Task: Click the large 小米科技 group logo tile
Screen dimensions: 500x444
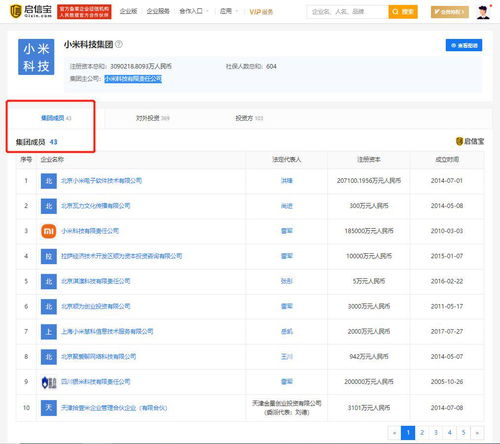Action: (36, 57)
